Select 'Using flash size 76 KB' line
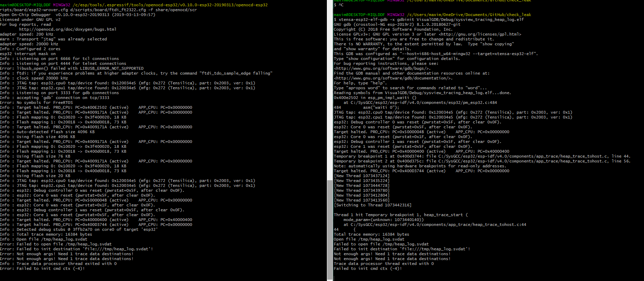 click(x=35, y=156)
